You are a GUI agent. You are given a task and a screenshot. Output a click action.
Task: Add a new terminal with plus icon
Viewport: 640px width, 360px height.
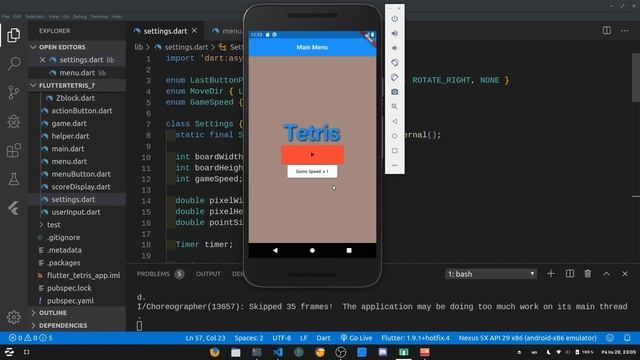click(x=551, y=274)
